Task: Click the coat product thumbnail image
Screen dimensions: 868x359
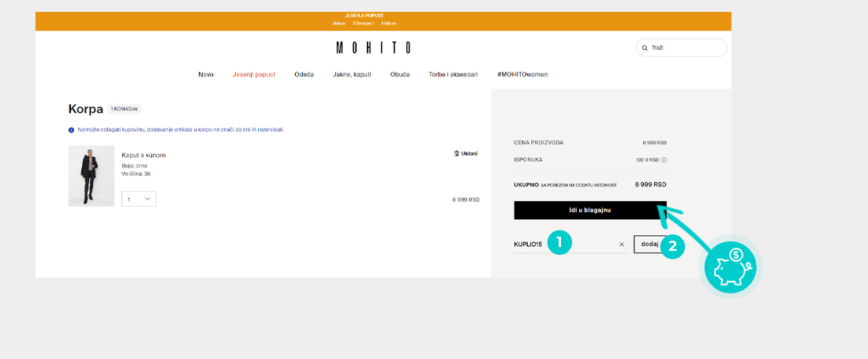Action: pyautogui.click(x=92, y=176)
